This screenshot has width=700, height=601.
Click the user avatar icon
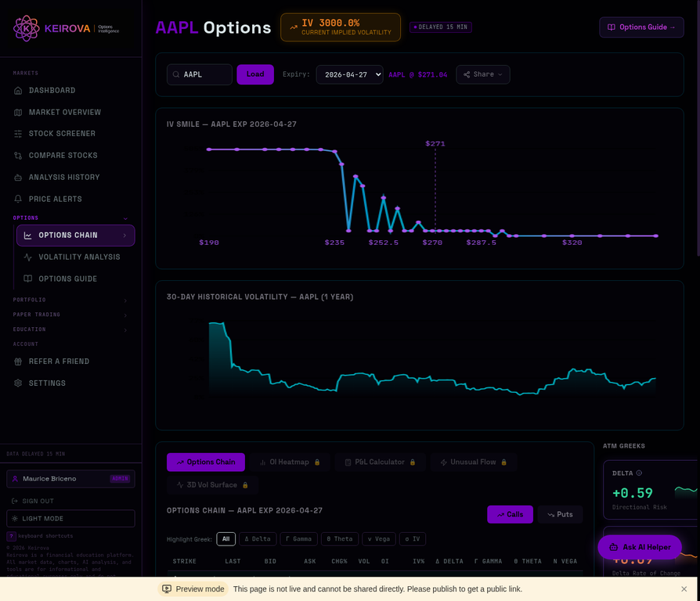pyautogui.click(x=15, y=479)
